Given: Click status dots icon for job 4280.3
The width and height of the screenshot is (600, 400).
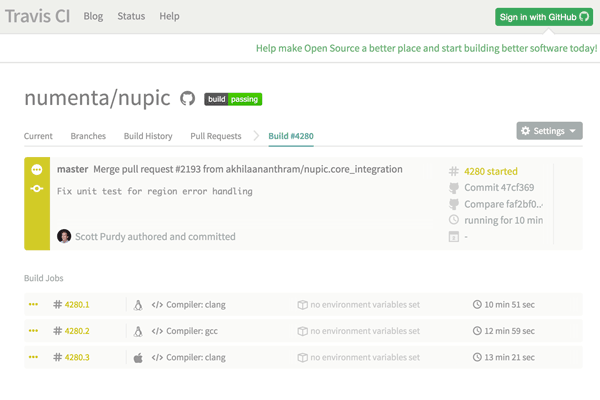Looking at the screenshot, I should click(33, 357).
